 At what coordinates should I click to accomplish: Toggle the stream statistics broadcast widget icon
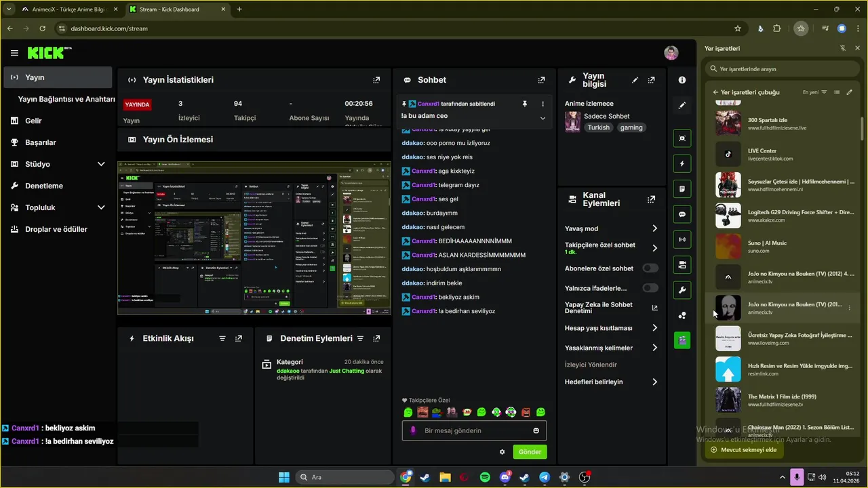[x=682, y=239]
